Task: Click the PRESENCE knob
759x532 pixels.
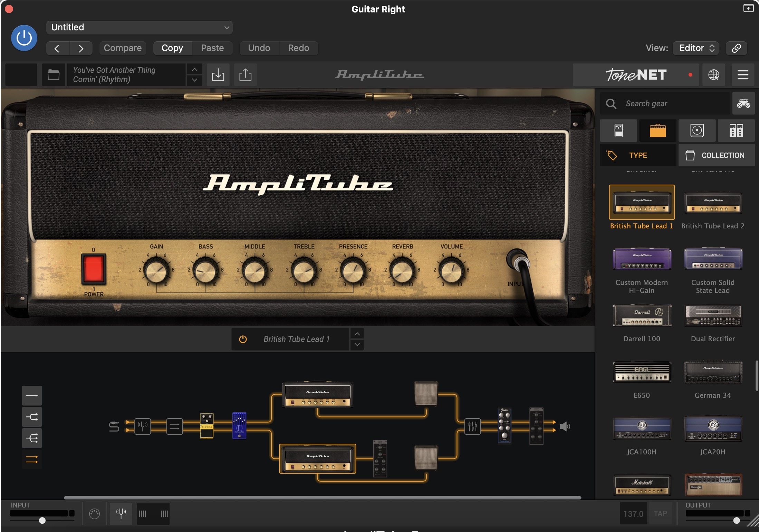Action: click(353, 270)
